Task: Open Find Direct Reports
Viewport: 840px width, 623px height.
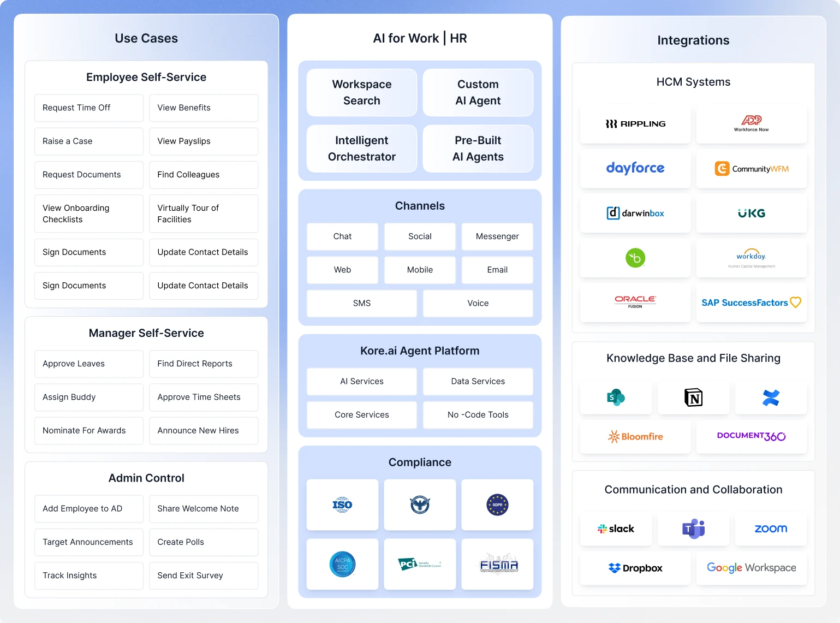Action: 204,364
